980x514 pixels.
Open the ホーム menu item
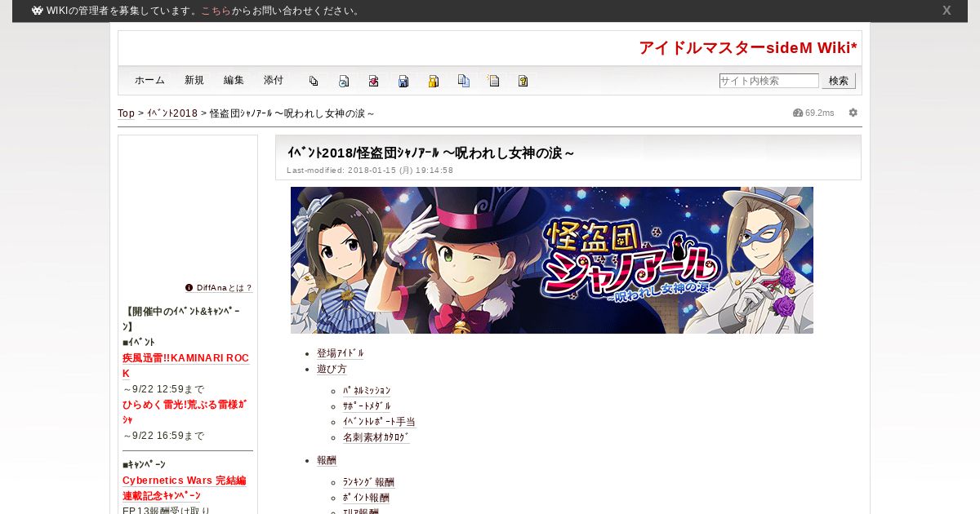point(149,80)
